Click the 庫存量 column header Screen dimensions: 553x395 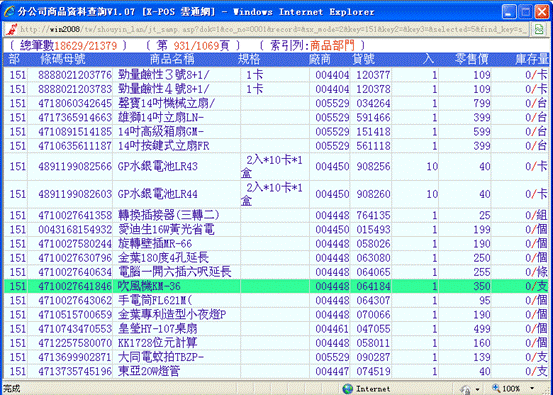[532, 59]
